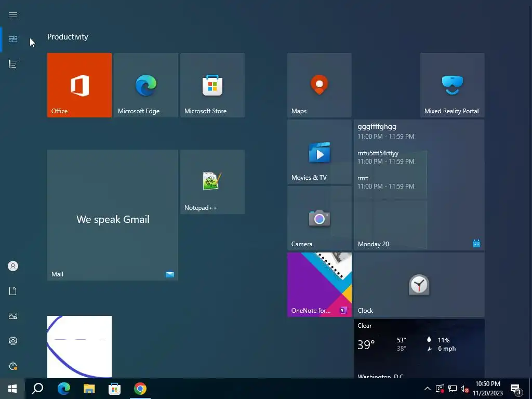Open the Pictures folder shortcut
This screenshot has height=399, width=532.
pyautogui.click(x=13, y=316)
